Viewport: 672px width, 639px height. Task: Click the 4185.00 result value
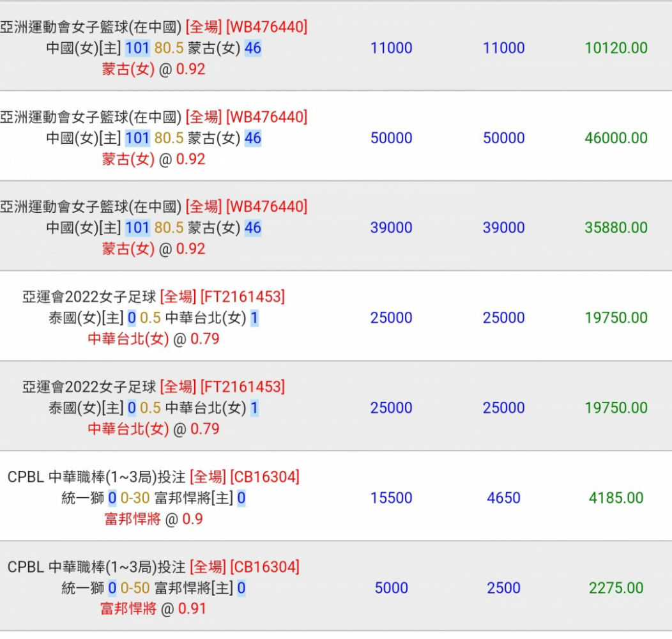click(616, 498)
